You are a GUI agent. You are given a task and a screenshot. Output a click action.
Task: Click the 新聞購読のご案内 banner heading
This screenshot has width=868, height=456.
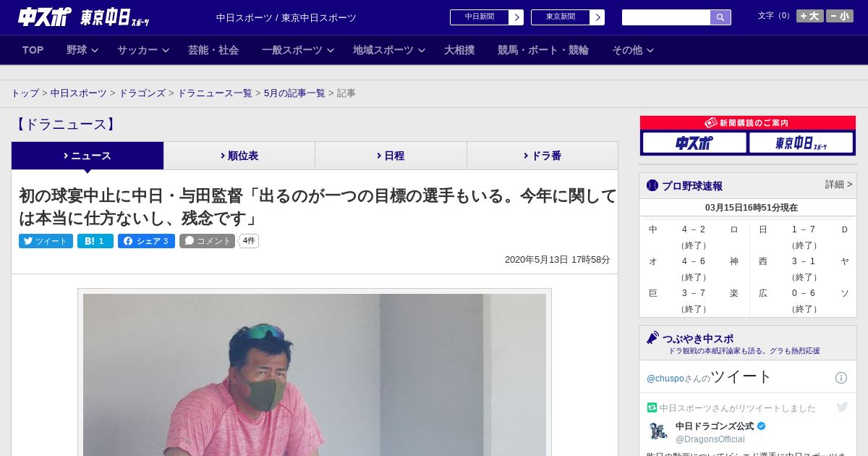747,123
